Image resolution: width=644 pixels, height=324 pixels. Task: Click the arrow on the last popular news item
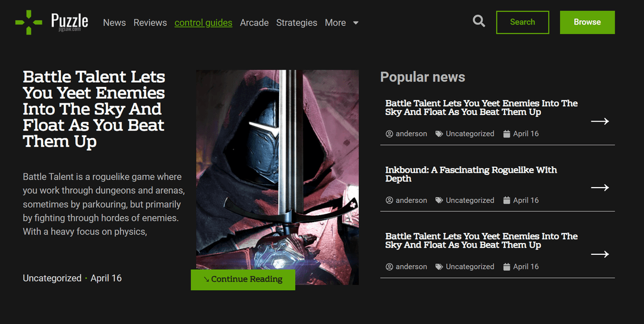[x=599, y=254]
